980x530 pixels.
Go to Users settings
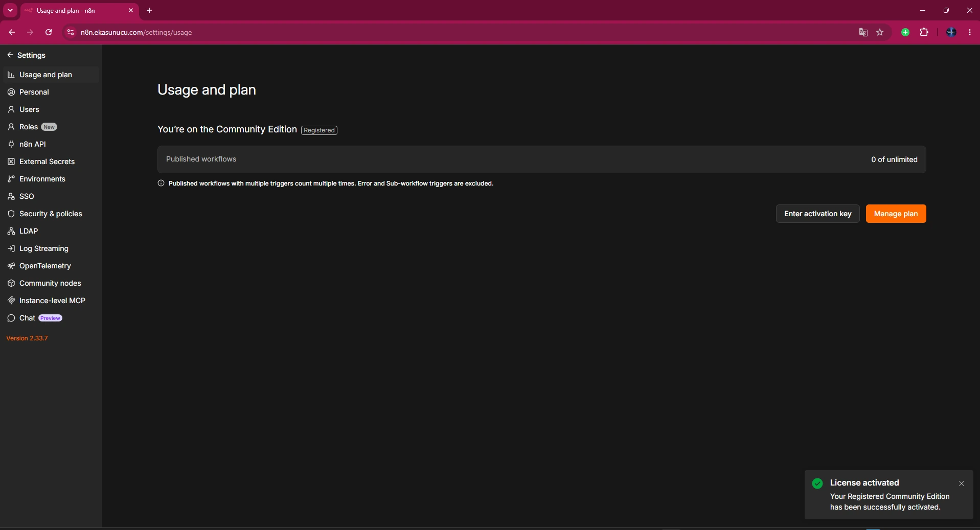50,109
